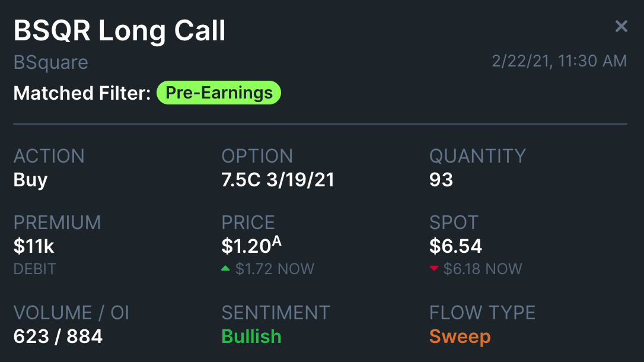Click the BSquare company name

click(50, 62)
